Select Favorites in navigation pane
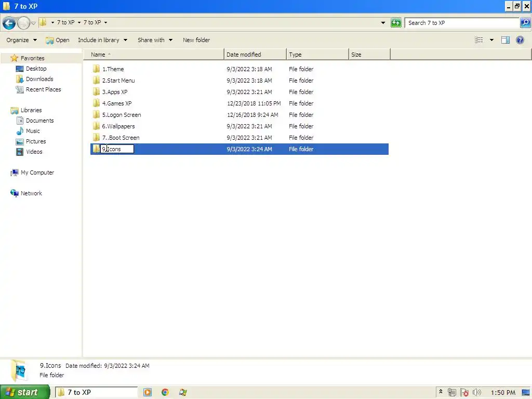532x399 pixels. pyautogui.click(x=32, y=58)
